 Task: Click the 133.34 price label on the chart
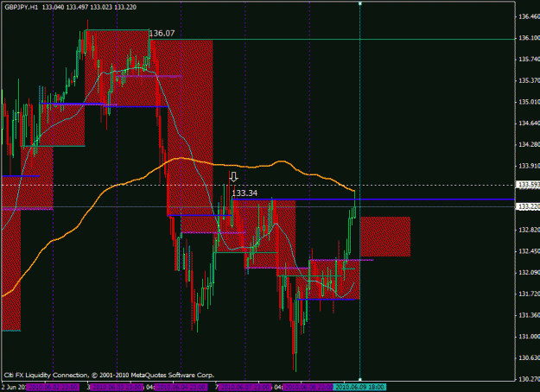(x=245, y=193)
